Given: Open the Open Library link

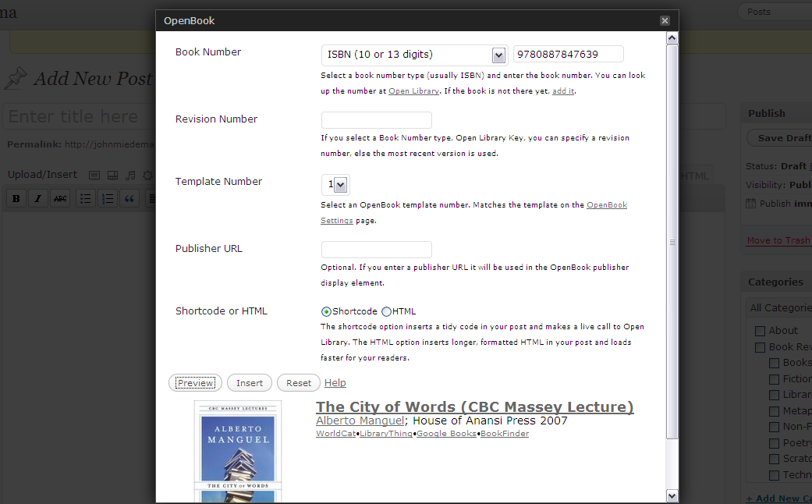Looking at the screenshot, I should coord(413,91).
